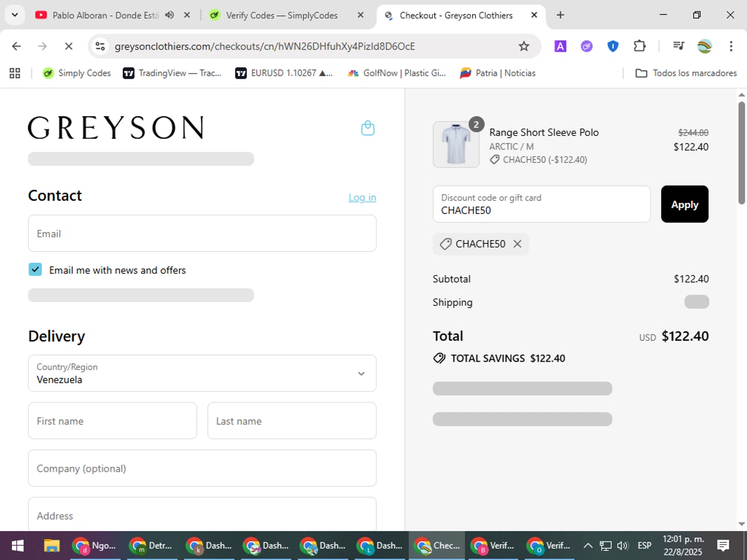Open the shopping bag cart icon
This screenshot has height=560, width=747.
368,128
